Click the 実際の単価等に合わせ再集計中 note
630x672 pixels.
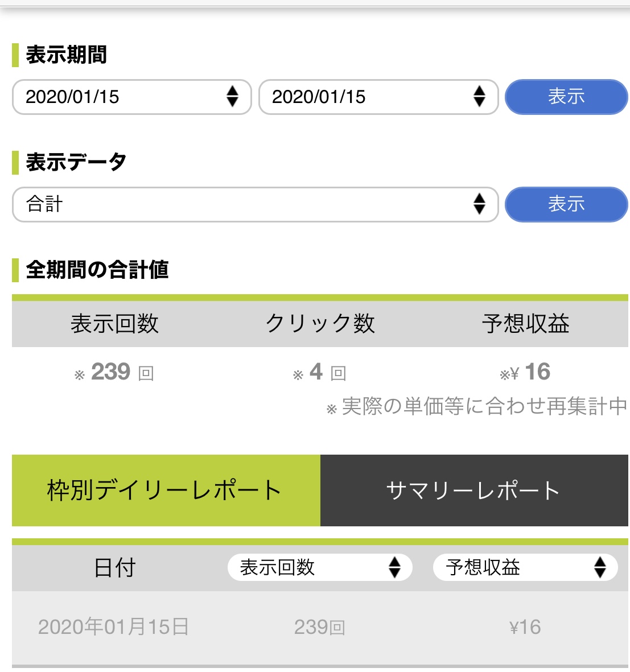pyautogui.click(x=478, y=407)
